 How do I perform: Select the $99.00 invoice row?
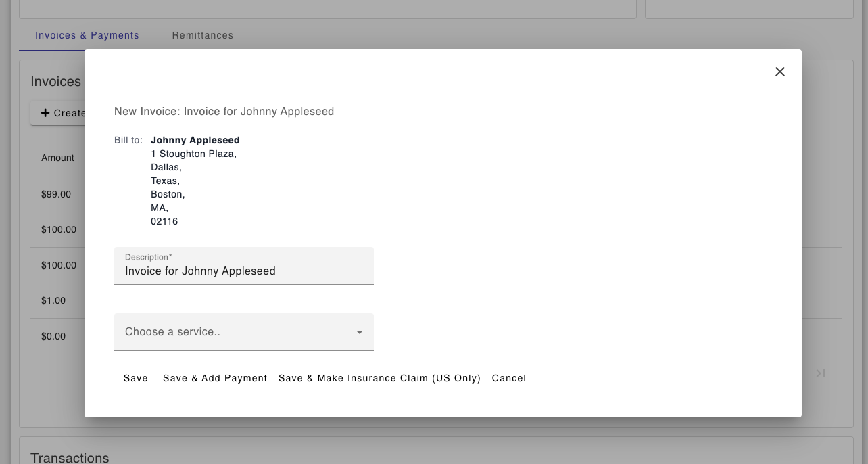(x=55, y=194)
